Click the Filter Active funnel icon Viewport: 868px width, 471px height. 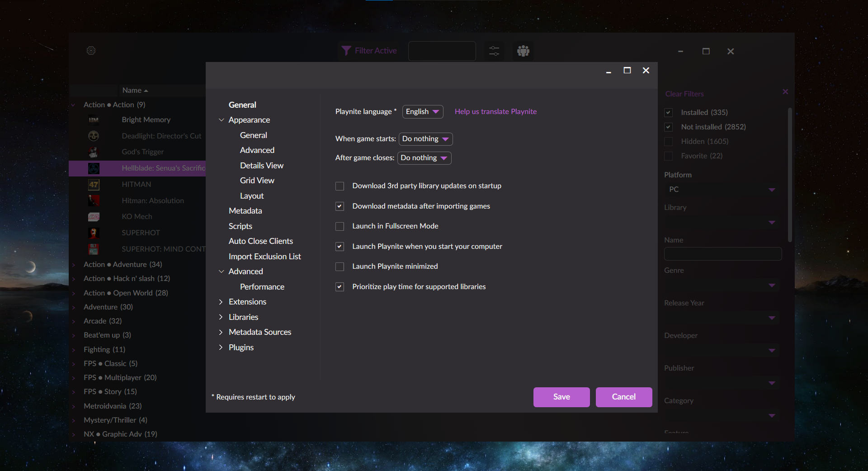[346, 51]
